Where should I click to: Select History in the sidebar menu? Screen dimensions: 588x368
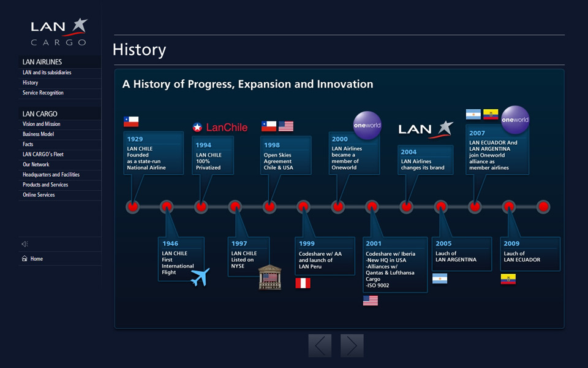[59, 83]
